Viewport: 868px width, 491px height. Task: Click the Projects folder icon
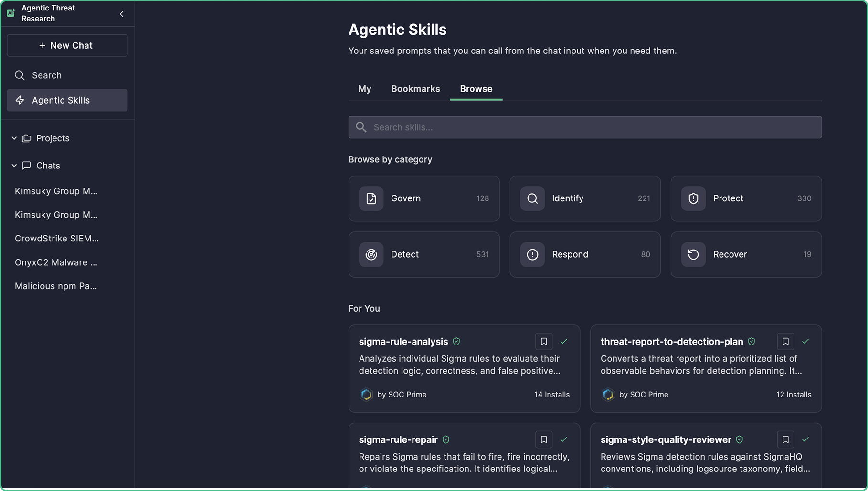point(27,138)
